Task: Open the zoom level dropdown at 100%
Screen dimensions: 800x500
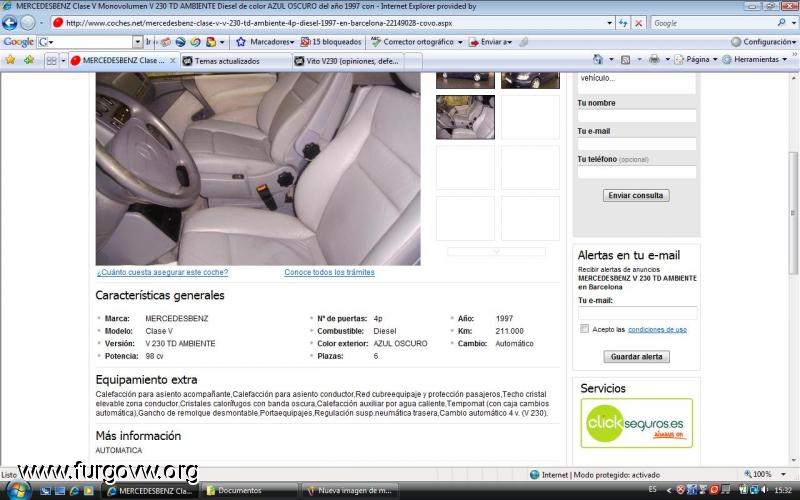Action: (784, 474)
